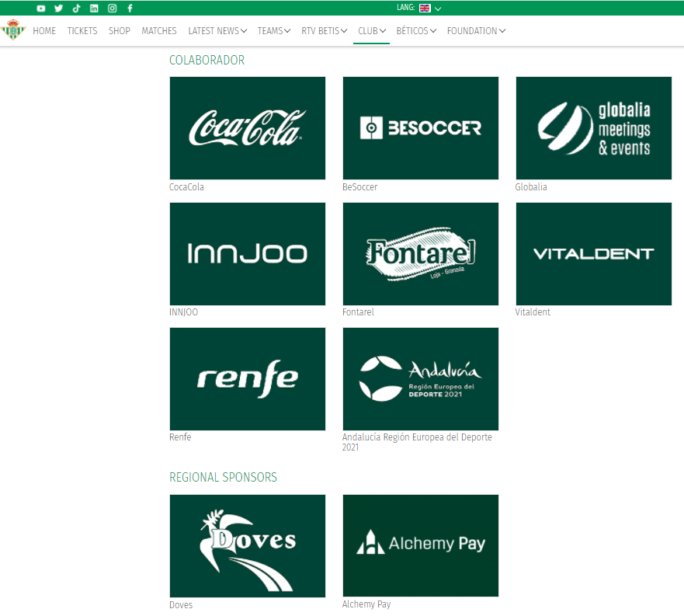Open the Doves caption link
The height and width of the screenshot is (616, 684).
point(181,604)
